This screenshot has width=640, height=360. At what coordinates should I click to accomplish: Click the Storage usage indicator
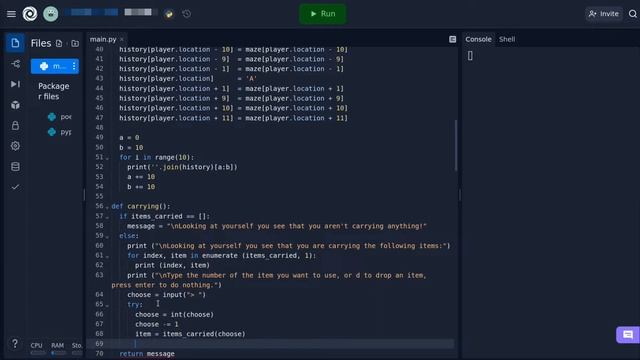(x=77, y=348)
